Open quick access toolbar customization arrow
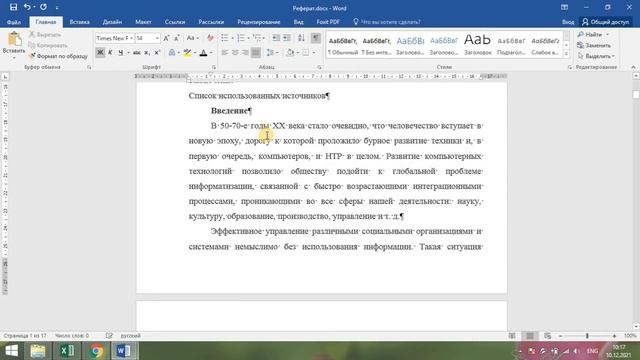This screenshot has width=640, height=360. [x=57, y=8]
